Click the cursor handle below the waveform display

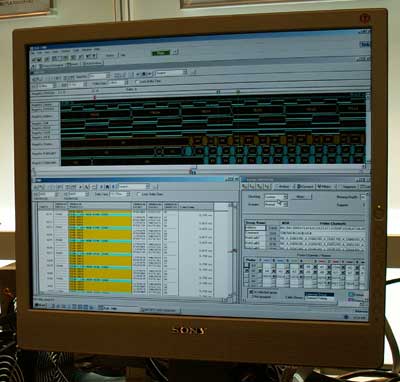pos(193,171)
